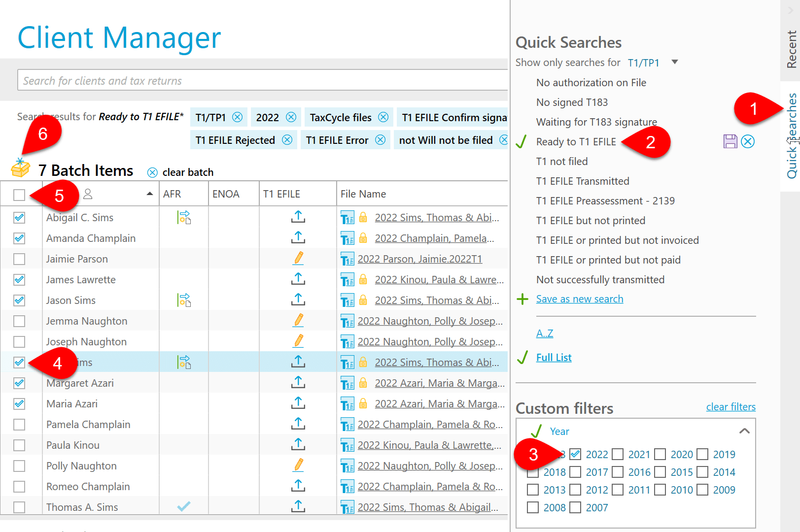800x532 pixels.
Task: Uncheck Abigail C. Sims row checkbox
Action: coord(19,217)
